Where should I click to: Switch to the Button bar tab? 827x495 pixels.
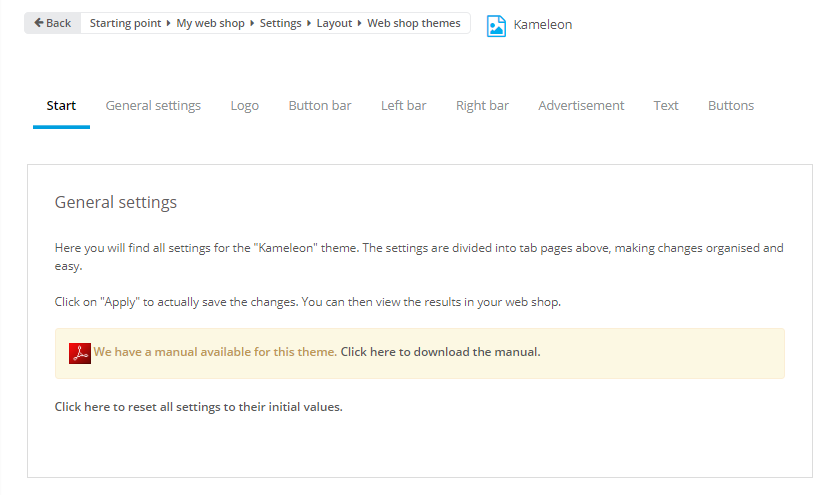(x=320, y=106)
